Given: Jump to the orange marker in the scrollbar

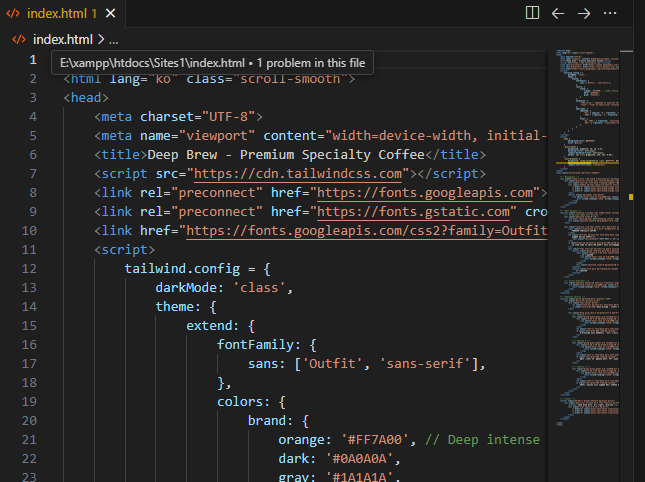Looking at the screenshot, I should pyautogui.click(x=630, y=197).
